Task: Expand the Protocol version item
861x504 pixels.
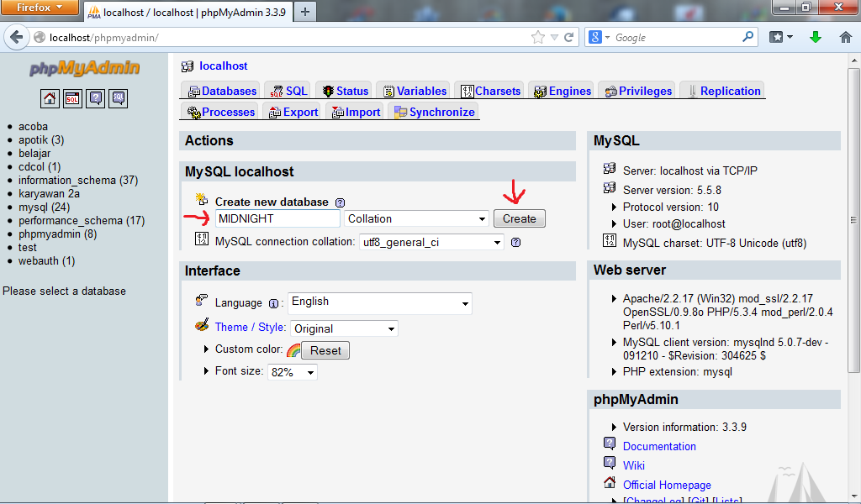Action: tap(614, 207)
